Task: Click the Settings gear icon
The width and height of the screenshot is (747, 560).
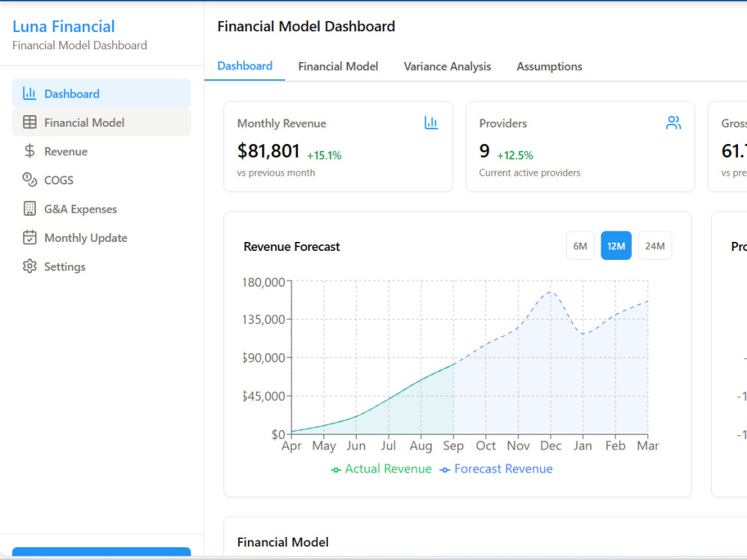Action: pos(30,267)
